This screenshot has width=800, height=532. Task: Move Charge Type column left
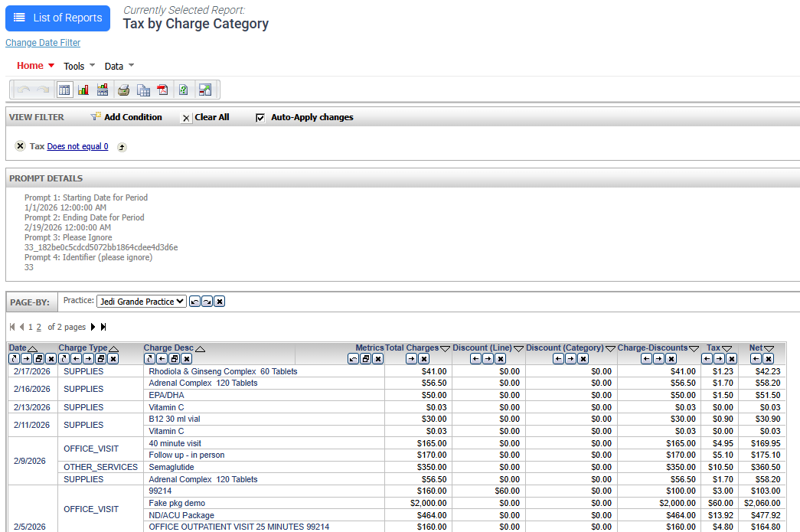[76, 358]
